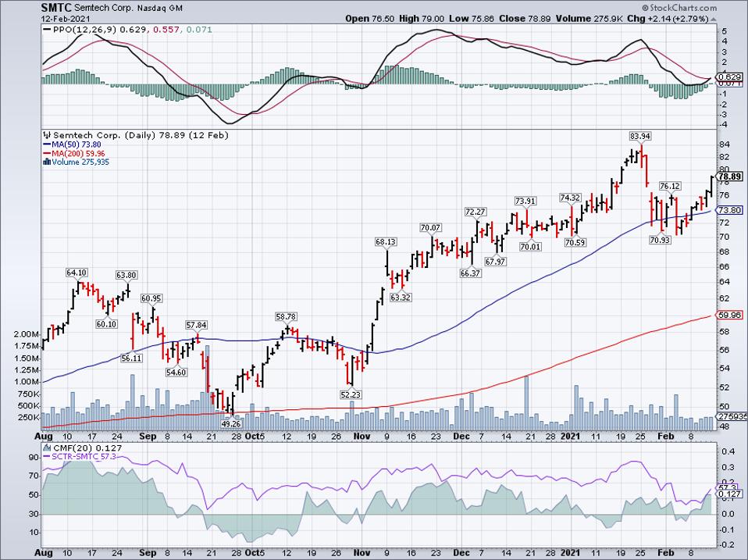Click the 64.10 price label in August
Screen dimensions: 748x560
77,273
